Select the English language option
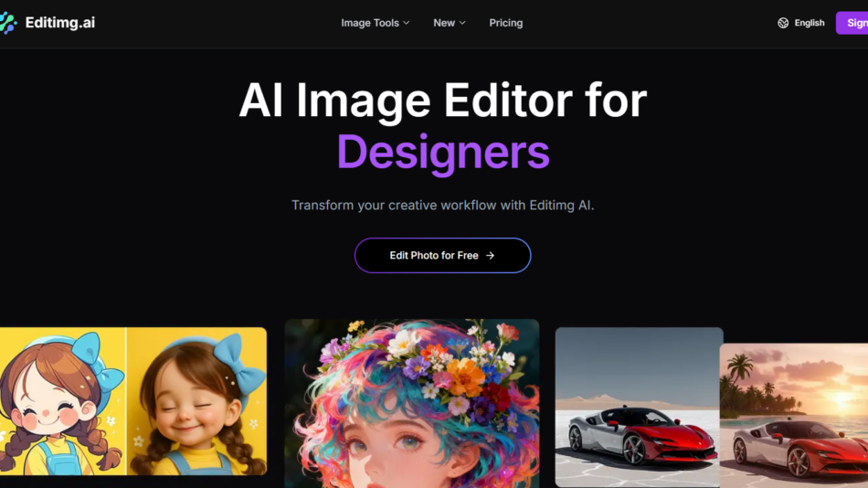 coord(809,23)
